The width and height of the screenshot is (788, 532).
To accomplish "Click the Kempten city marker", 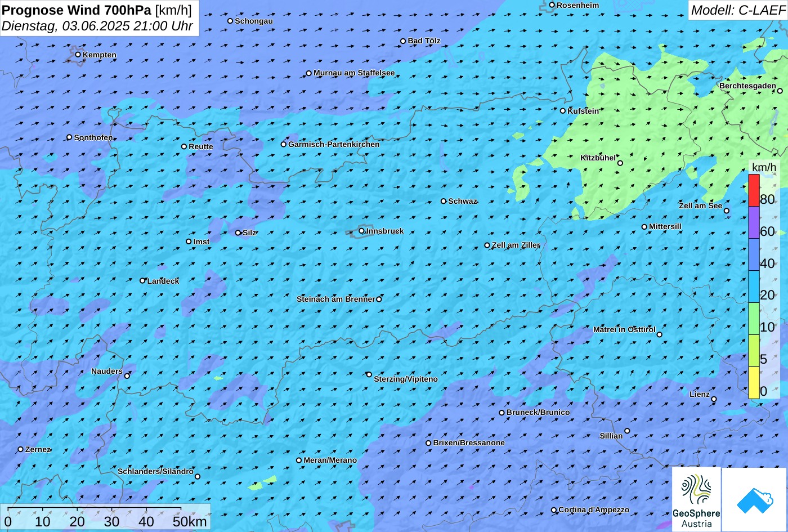I will click(x=78, y=55).
